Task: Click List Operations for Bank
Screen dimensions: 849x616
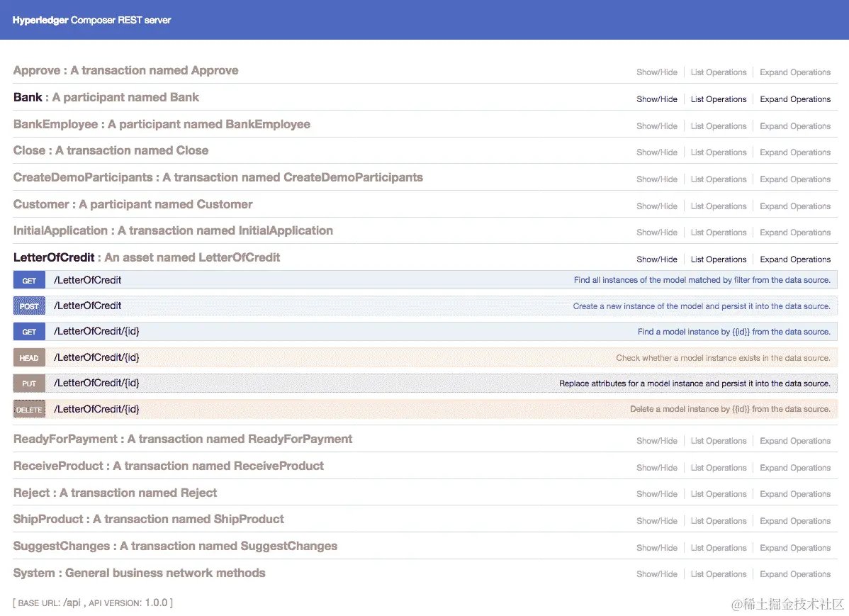Action: [719, 99]
